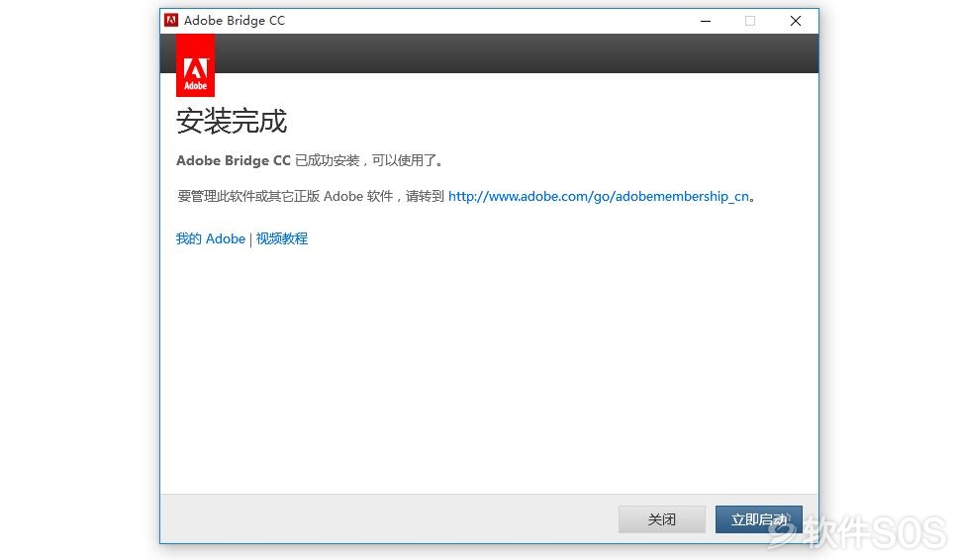The width and height of the screenshot is (961, 560).
Task: Click the 立即启动 launch button
Action: pyautogui.click(x=758, y=519)
